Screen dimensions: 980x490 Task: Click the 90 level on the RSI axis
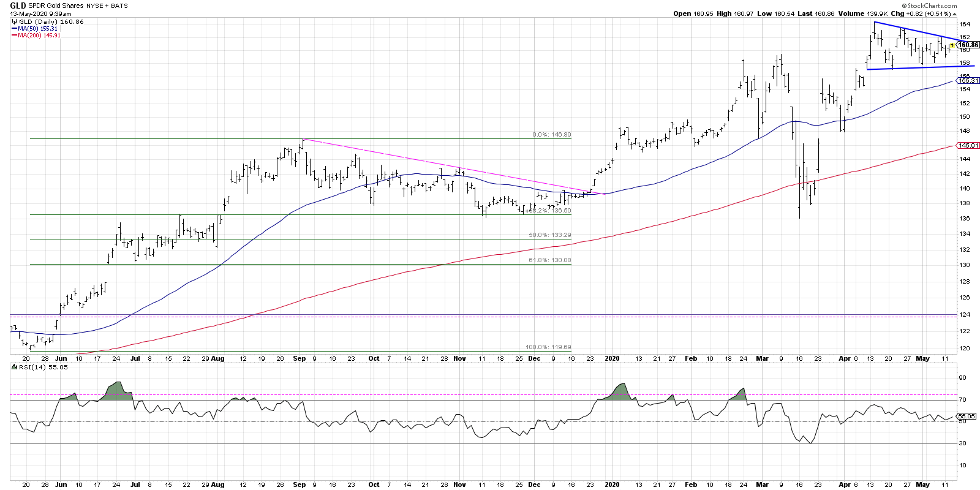[x=963, y=378]
